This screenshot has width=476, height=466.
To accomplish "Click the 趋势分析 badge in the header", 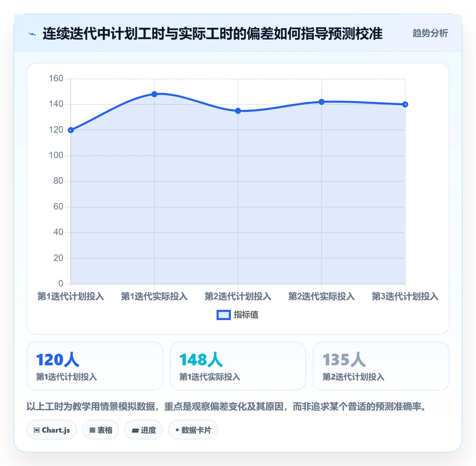I will pos(430,33).
